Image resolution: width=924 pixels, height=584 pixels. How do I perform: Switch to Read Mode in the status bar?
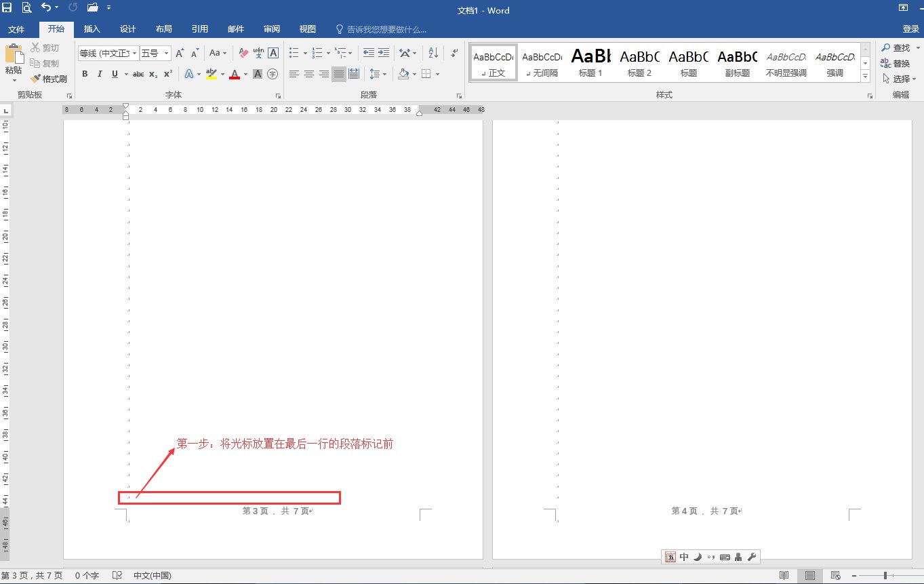pos(784,575)
